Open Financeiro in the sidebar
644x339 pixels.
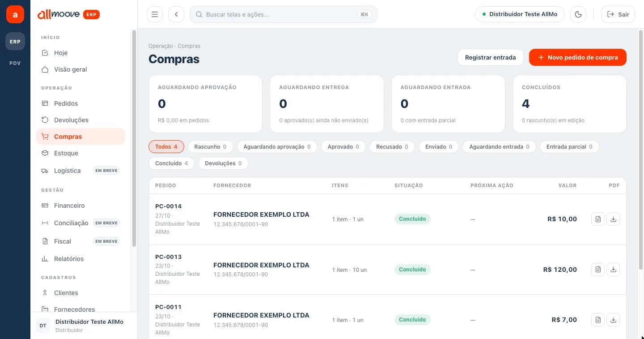click(x=80, y=206)
